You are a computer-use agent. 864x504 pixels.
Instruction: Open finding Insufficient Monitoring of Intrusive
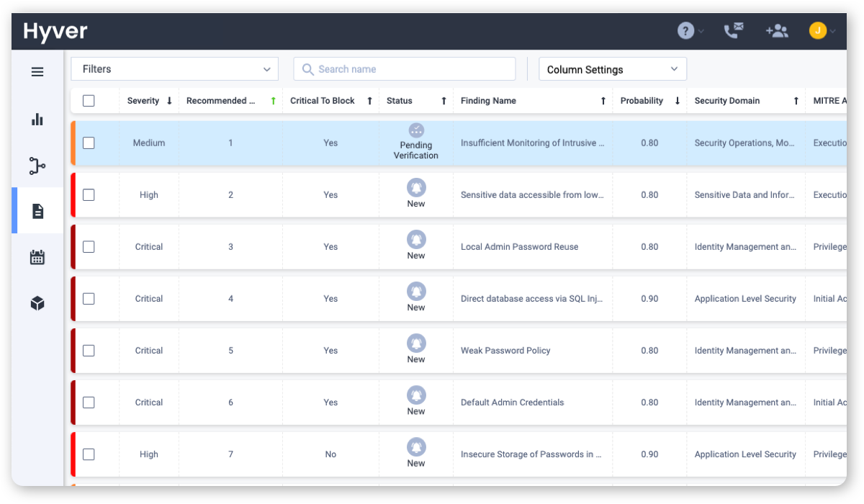click(532, 143)
